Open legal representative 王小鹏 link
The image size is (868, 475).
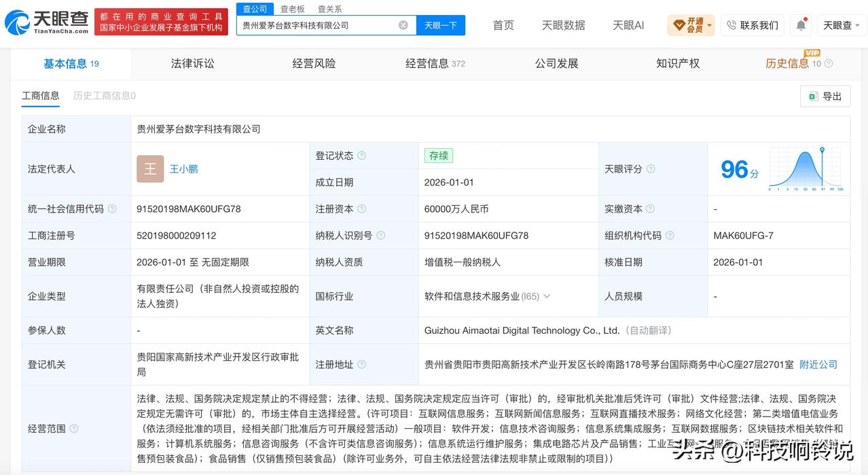[x=183, y=169]
